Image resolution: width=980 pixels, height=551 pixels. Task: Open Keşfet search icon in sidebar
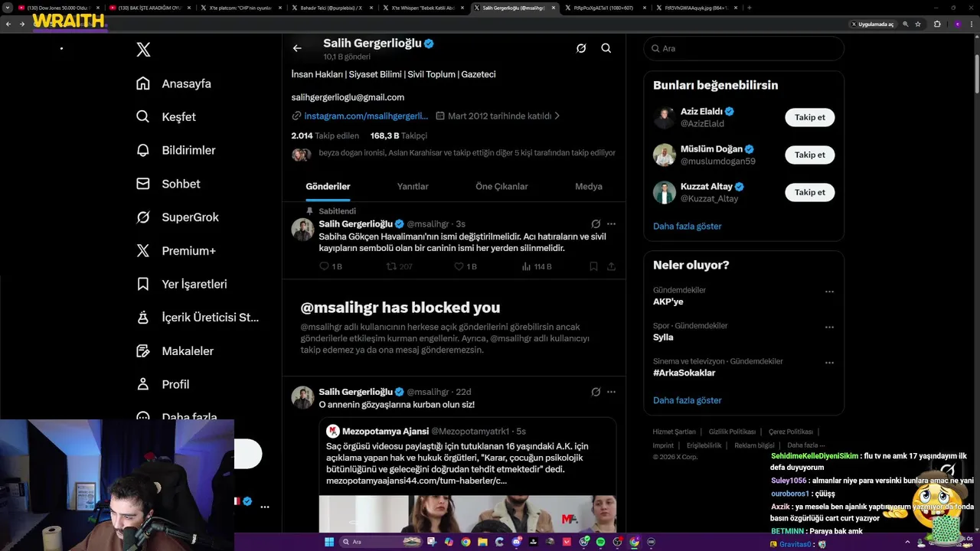(143, 117)
